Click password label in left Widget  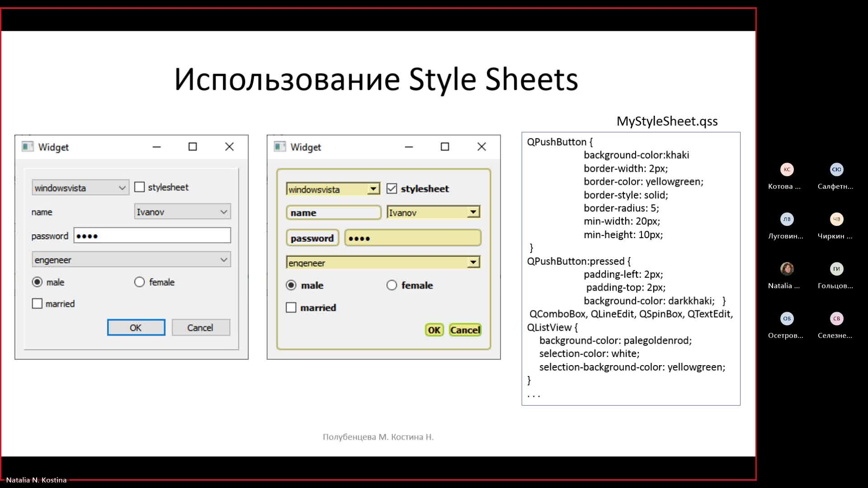click(50, 236)
